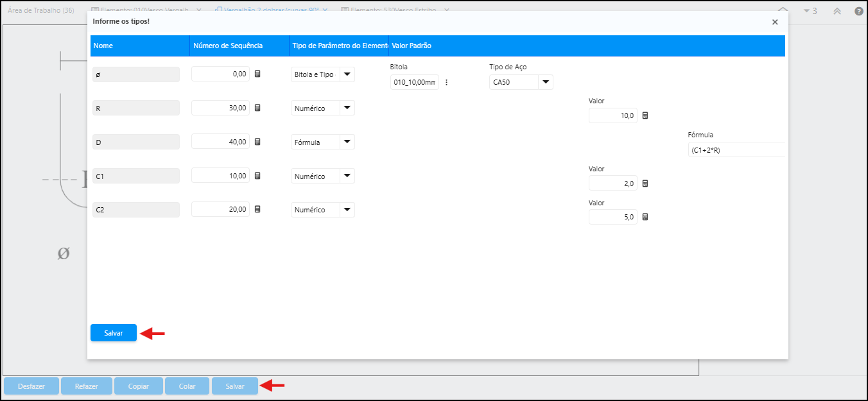Open parameter type dropdown for C2 row
Screen dimensions: 868x401
[x=347, y=209]
